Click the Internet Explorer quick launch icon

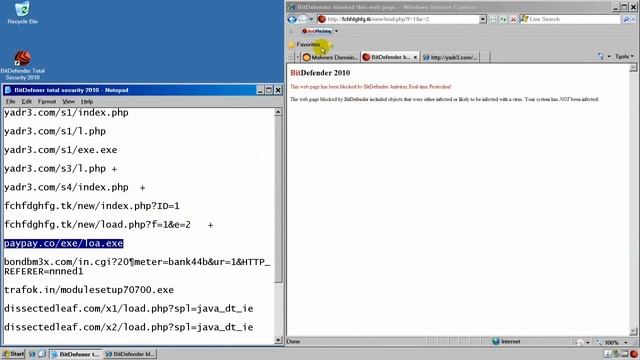(x=32, y=354)
